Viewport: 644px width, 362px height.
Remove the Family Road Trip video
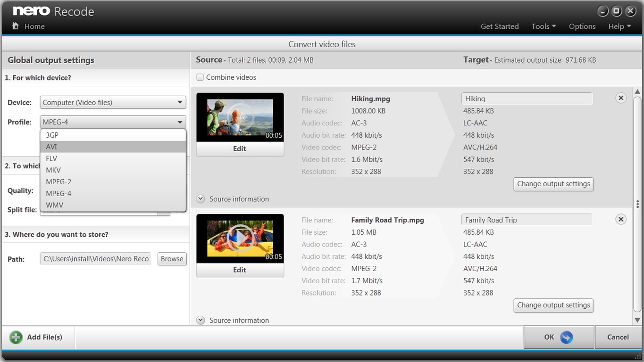click(x=621, y=219)
